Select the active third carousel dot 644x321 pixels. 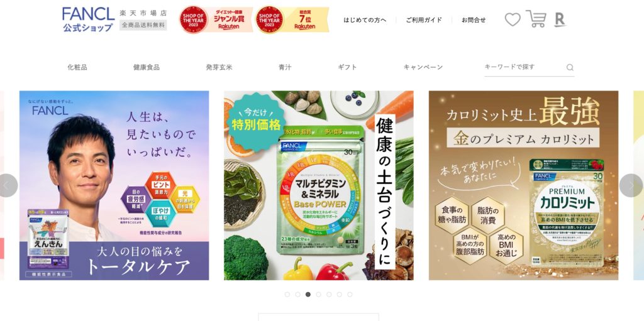308,295
